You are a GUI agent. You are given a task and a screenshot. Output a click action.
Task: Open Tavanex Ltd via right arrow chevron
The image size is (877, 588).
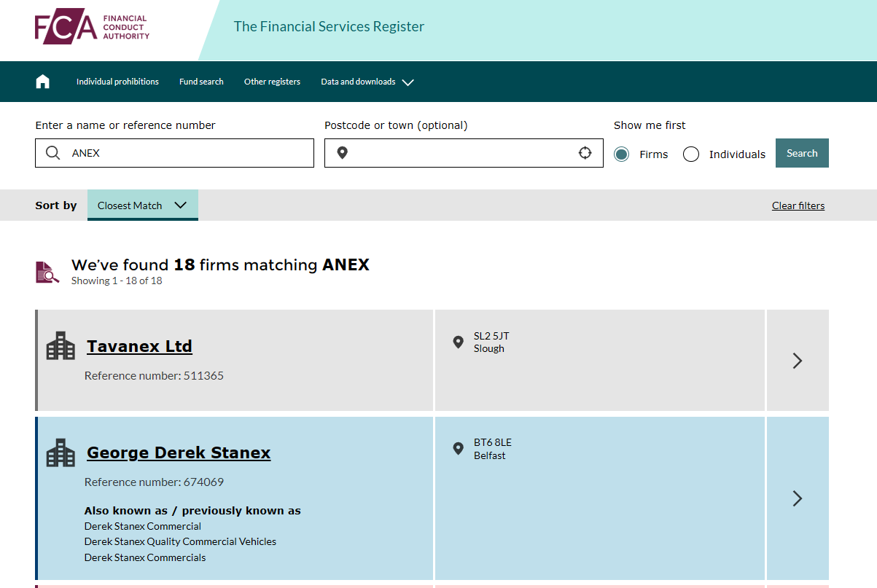click(x=798, y=361)
